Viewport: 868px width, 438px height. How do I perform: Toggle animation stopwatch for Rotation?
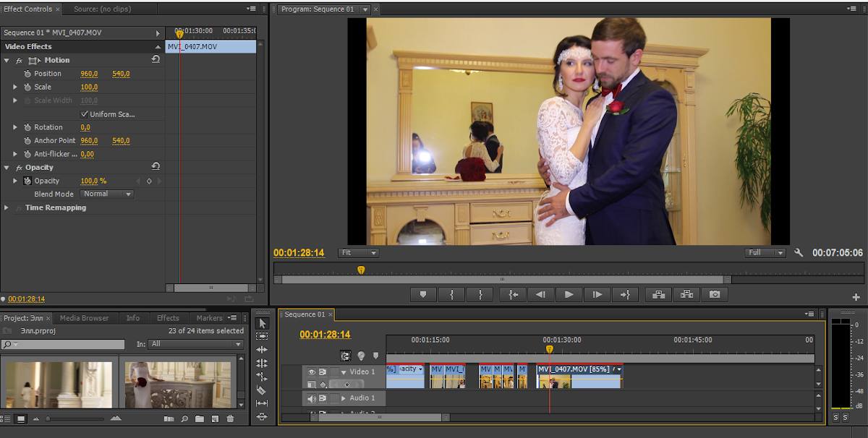pyautogui.click(x=27, y=127)
